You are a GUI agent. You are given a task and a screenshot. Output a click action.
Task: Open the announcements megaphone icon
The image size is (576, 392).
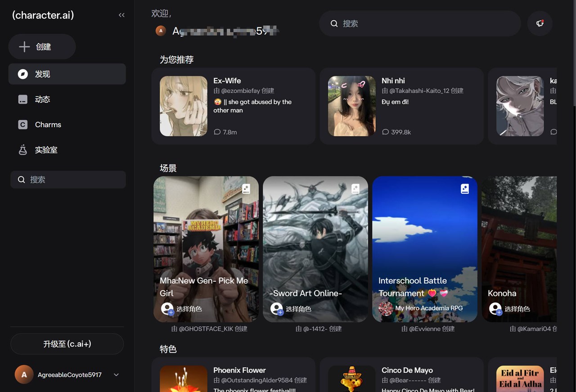tap(540, 23)
